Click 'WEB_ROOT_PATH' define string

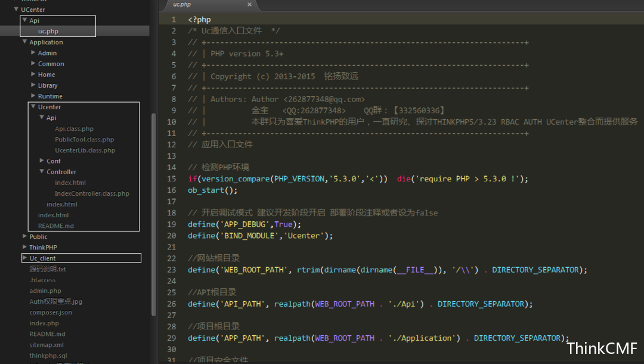click(253, 270)
